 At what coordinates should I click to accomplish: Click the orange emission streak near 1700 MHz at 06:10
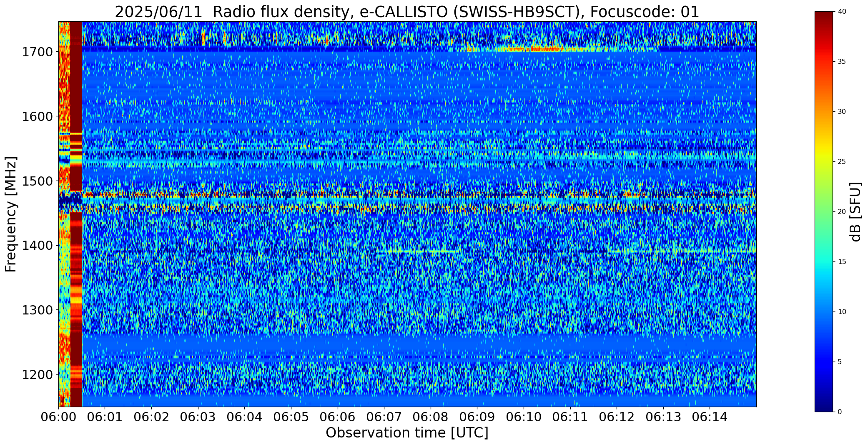click(x=536, y=49)
